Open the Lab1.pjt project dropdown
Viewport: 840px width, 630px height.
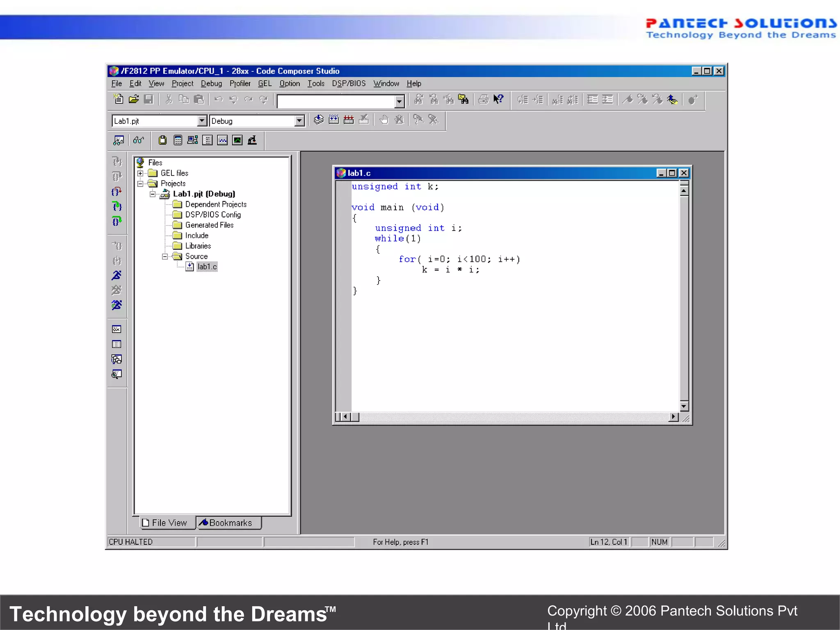(202, 121)
